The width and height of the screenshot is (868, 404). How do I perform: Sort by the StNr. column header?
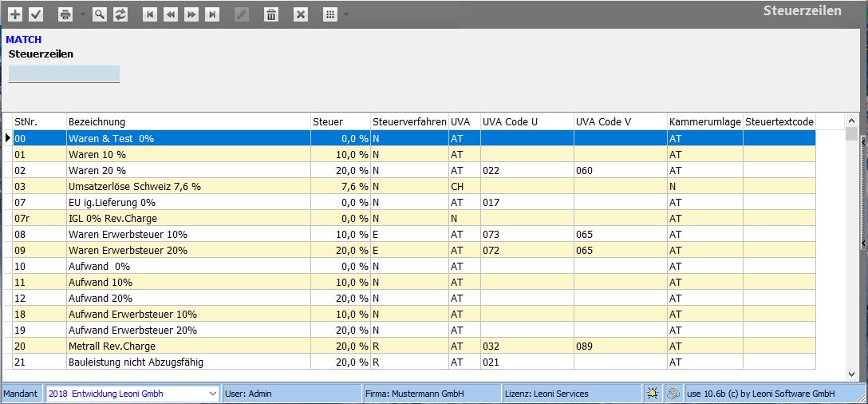39,121
